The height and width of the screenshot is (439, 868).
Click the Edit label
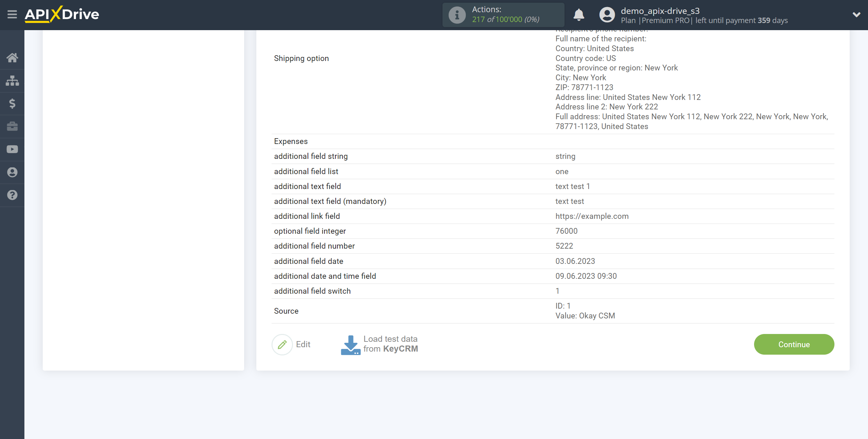click(x=303, y=344)
